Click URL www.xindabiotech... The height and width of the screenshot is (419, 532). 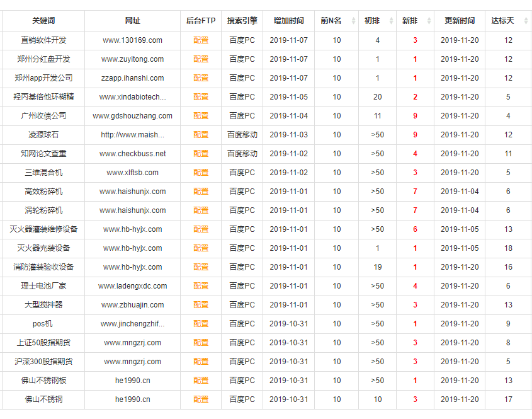point(132,97)
